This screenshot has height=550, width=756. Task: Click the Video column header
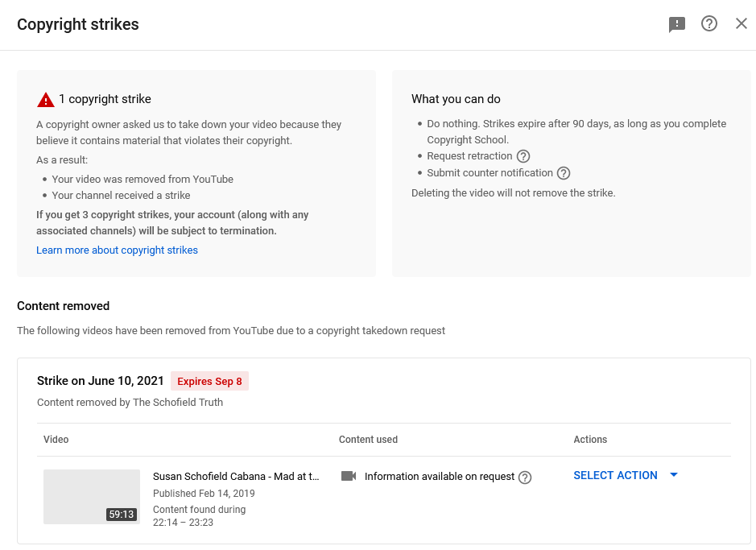click(x=56, y=440)
